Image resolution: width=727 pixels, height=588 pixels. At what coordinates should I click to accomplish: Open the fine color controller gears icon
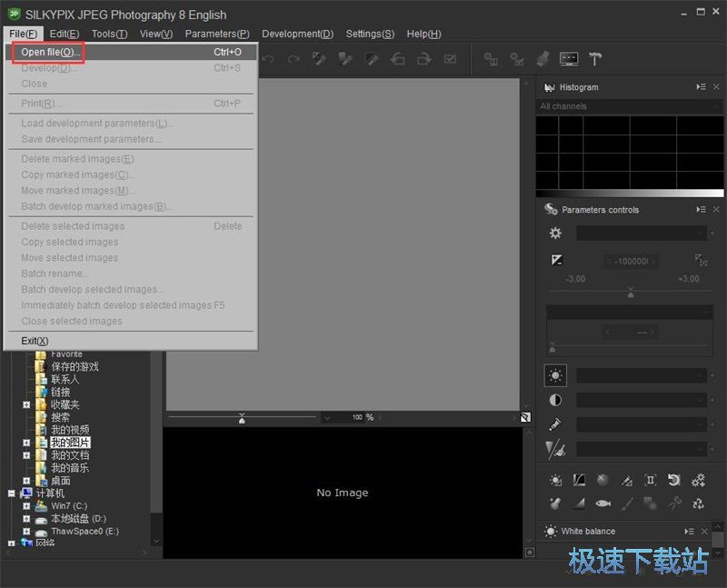(699, 481)
